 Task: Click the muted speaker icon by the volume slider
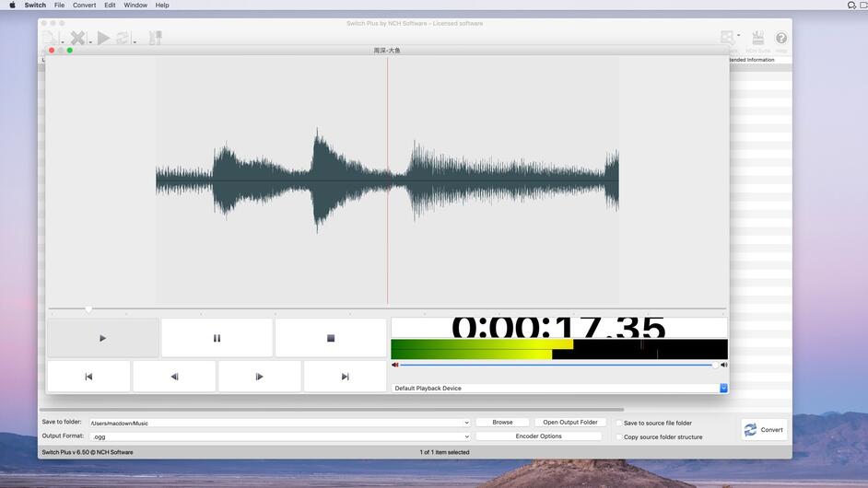coord(394,365)
